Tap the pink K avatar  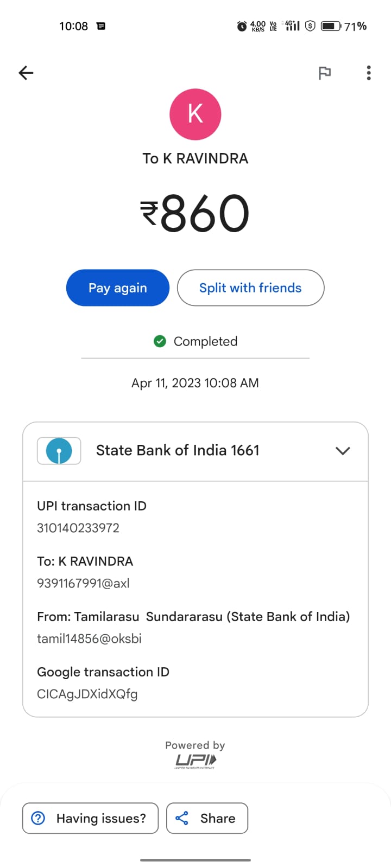point(195,114)
